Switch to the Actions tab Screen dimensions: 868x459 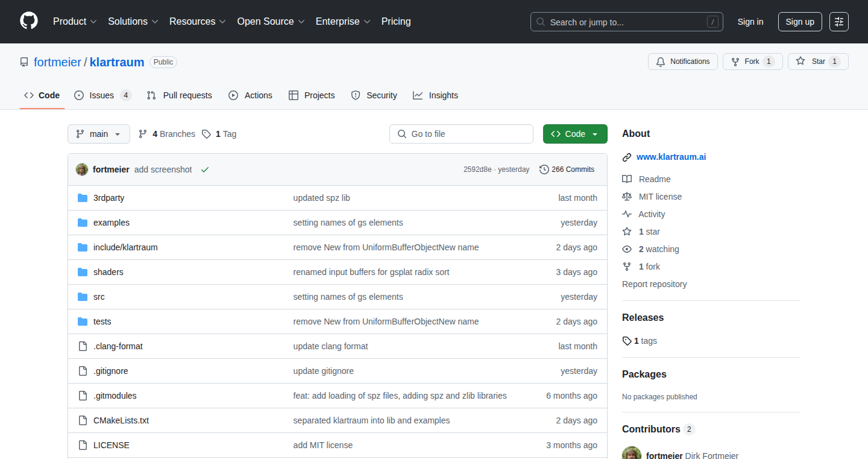[250, 95]
